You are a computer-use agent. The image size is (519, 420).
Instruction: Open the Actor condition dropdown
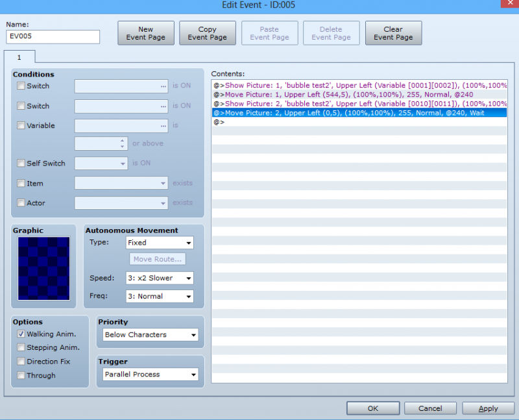click(121, 203)
